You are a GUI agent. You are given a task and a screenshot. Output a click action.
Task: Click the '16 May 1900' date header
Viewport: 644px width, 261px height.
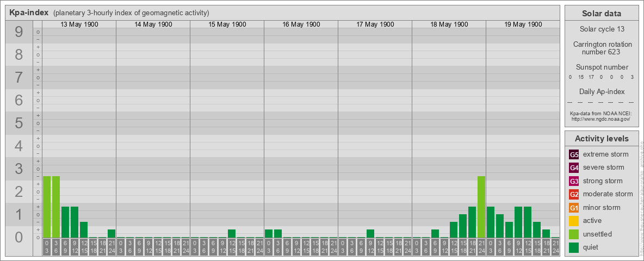tap(301, 24)
